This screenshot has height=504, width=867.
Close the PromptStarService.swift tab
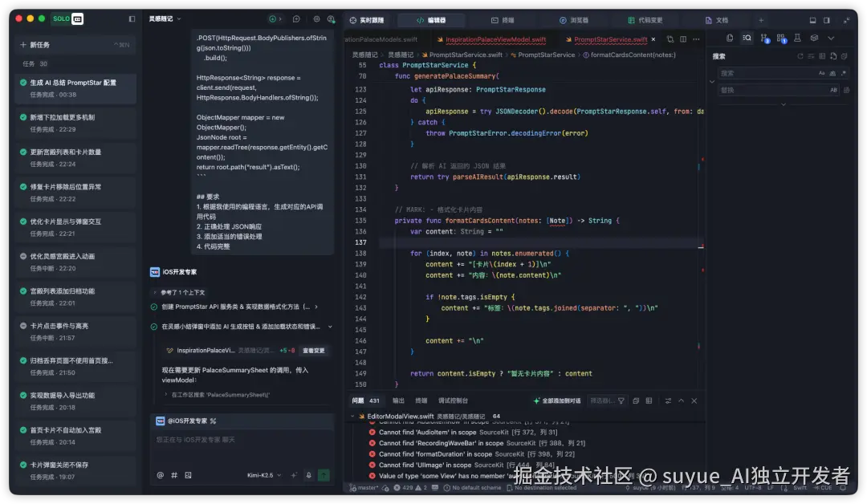653,39
